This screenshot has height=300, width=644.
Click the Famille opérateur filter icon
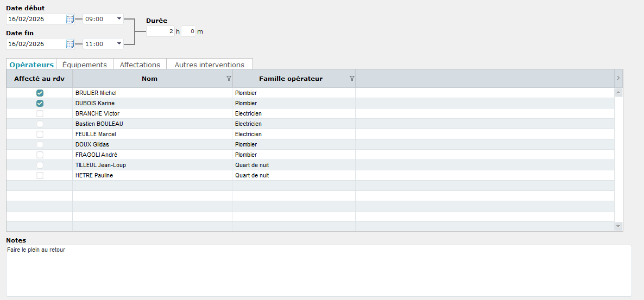[351, 79]
